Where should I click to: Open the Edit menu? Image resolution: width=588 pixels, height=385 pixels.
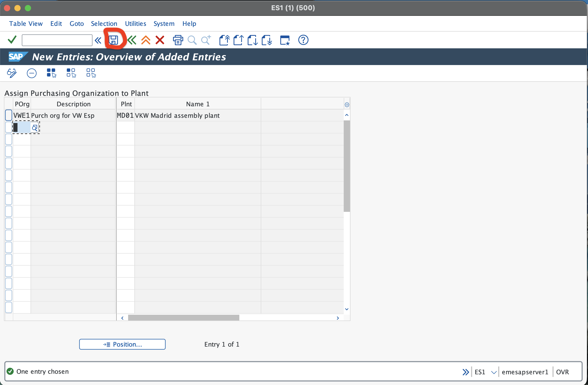coord(56,24)
